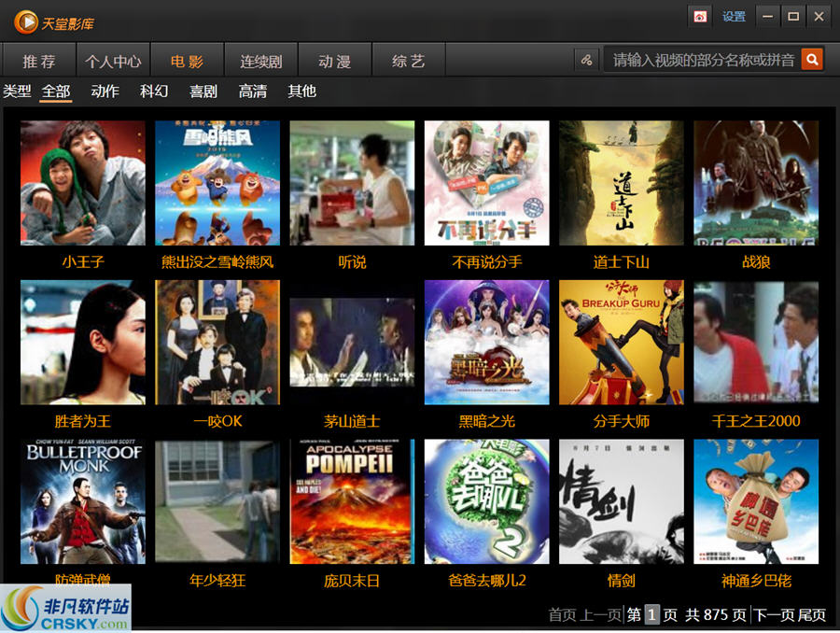Click the 分手大师 title text

tap(622, 421)
